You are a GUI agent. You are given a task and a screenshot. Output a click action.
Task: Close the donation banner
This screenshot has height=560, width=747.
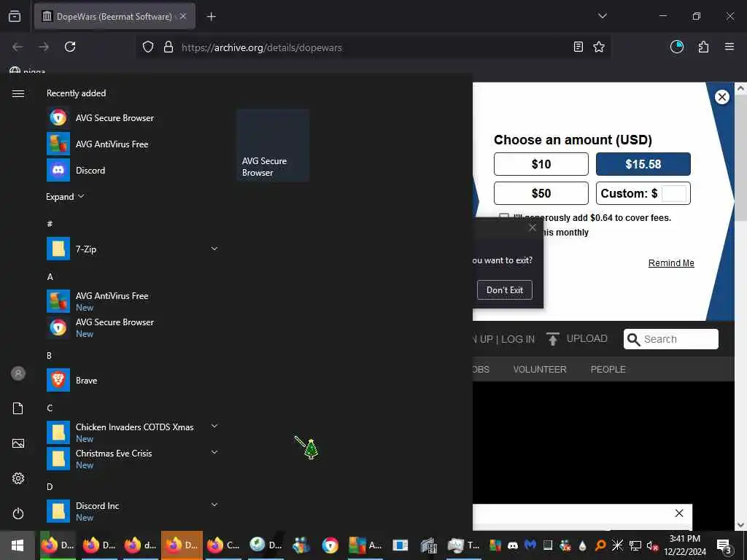pyautogui.click(x=721, y=97)
